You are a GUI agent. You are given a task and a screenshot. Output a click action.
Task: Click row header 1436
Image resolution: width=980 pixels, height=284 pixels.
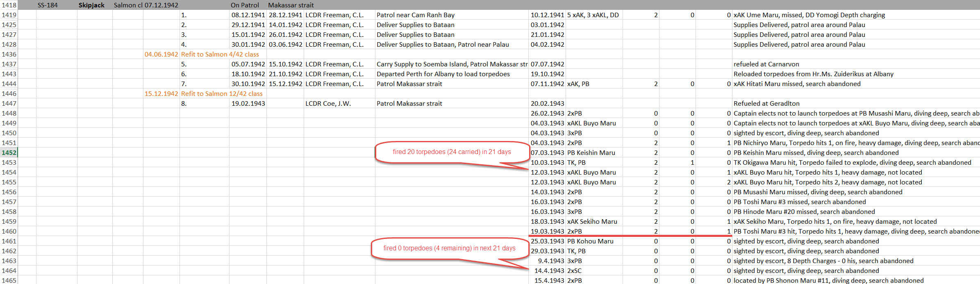click(9, 54)
